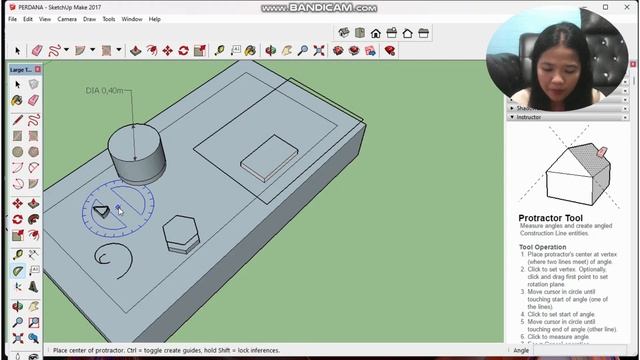Maximize the SketchUp window
Screen dimensions: 640x360
coord(606,7)
